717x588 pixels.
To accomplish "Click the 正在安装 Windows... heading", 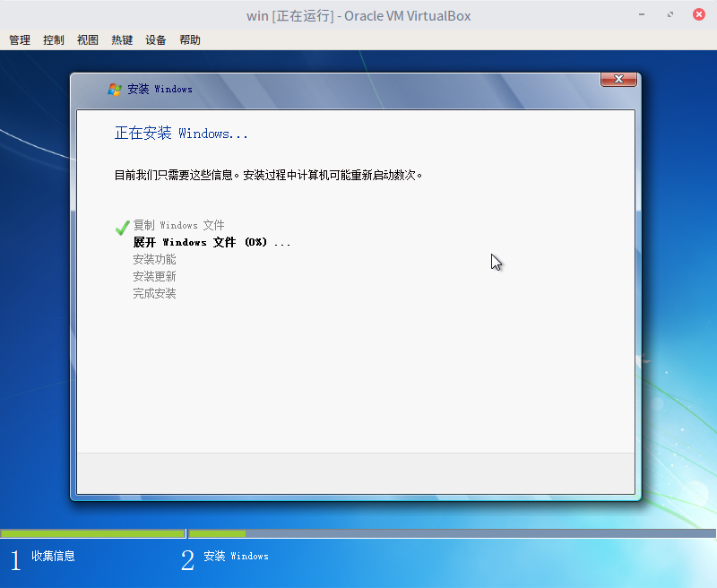I will click(x=181, y=133).
